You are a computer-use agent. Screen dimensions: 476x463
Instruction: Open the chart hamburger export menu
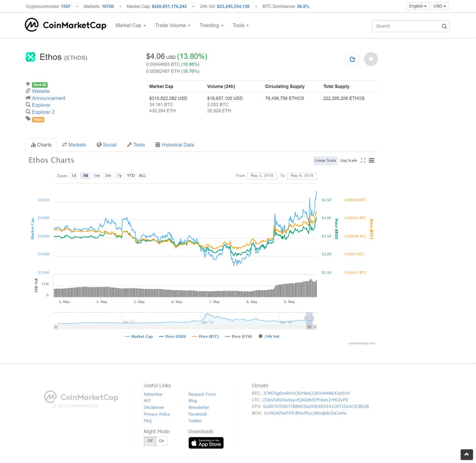tap(372, 160)
